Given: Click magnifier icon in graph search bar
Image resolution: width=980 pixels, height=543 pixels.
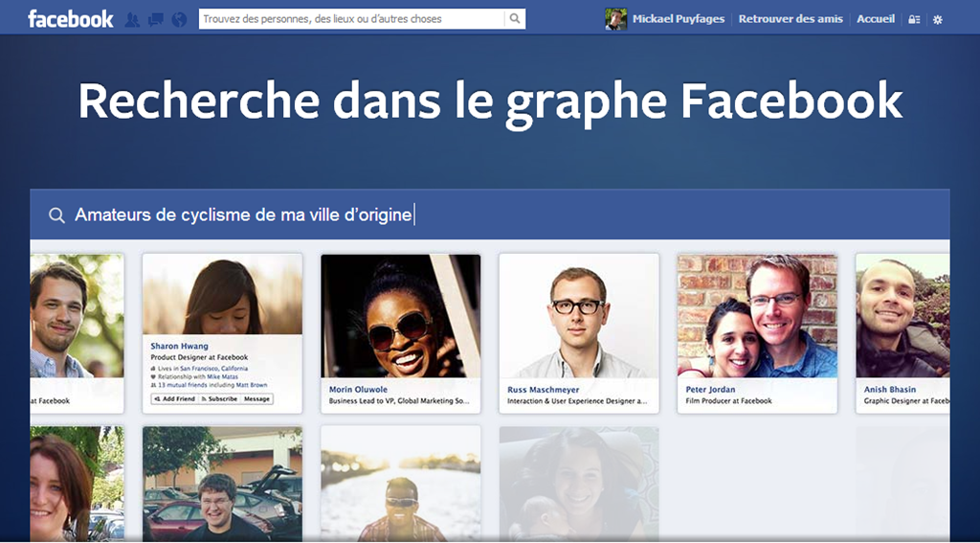Looking at the screenshot, I should click(x=56, y=215).
